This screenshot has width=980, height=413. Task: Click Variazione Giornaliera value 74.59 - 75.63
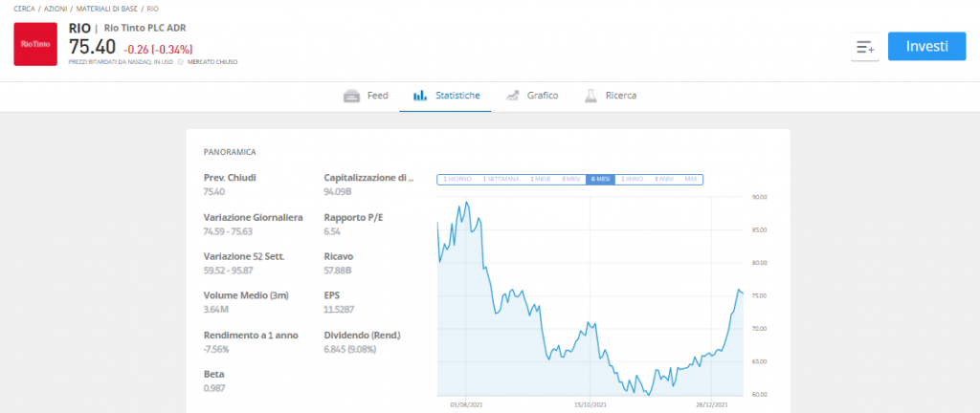pyautogui.click(x=230, y=230)
